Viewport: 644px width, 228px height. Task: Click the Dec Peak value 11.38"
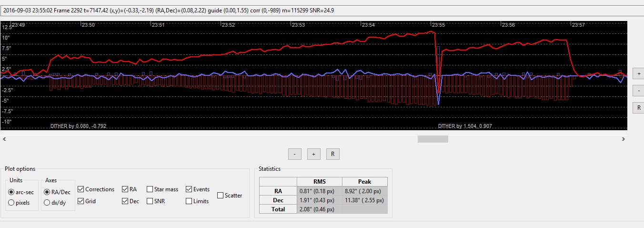pyautogui.click(x=365, y=200)
